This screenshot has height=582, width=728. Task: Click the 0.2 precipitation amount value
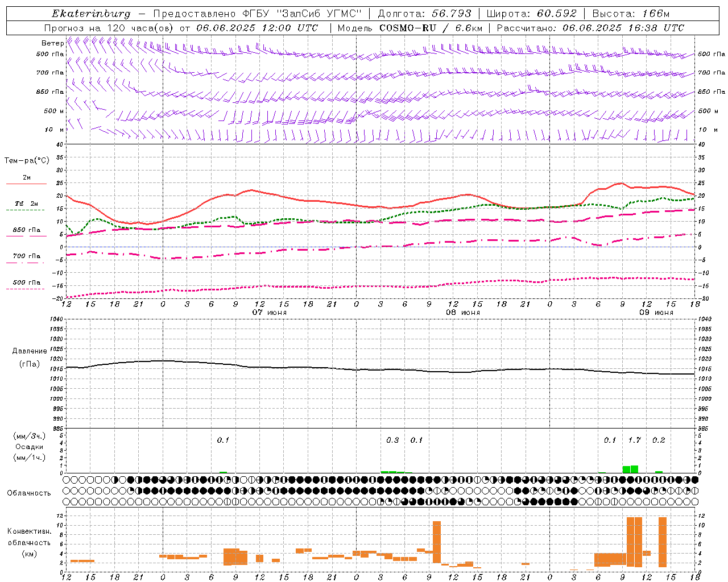click(x=659, y=440)
